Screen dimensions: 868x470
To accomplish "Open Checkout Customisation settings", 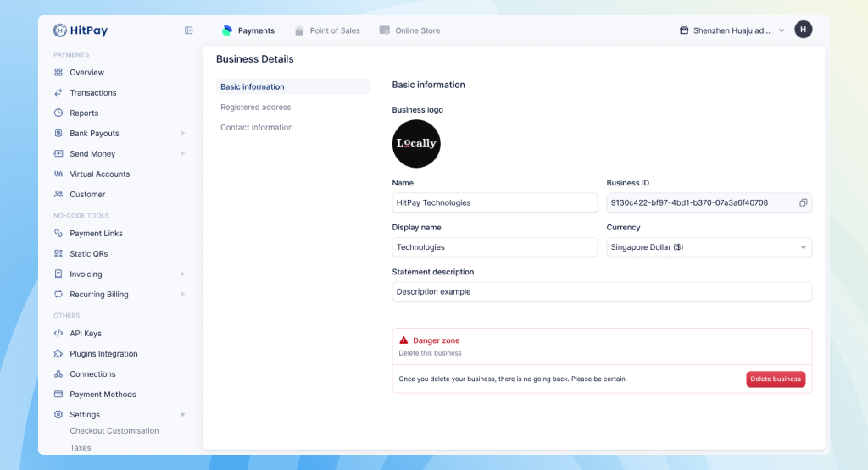I will (114, 431).
